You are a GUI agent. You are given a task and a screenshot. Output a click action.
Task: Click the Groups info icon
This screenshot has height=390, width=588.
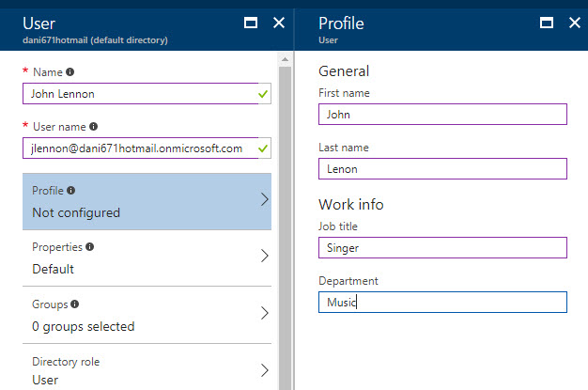coord(74,304)
